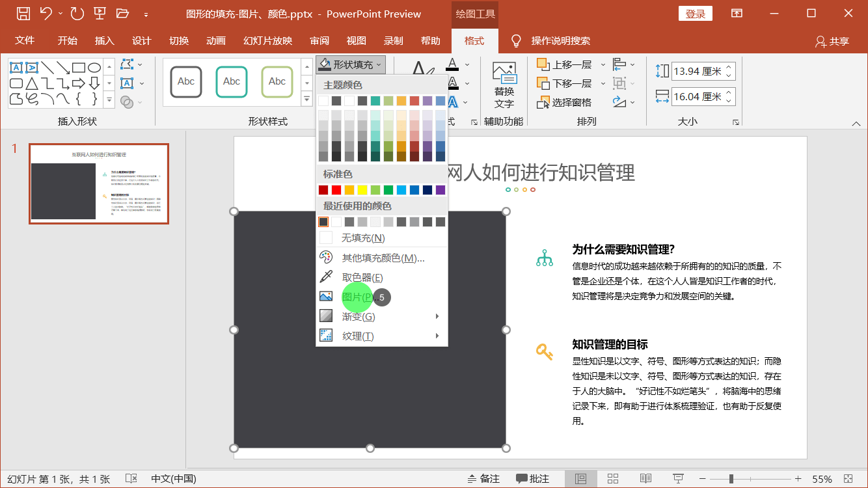Customize quick access toolbar dropdown
Viewport: 868px width, 488px height.
tap(146, 14)
